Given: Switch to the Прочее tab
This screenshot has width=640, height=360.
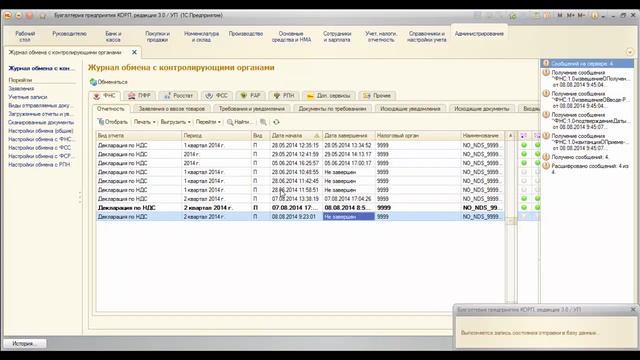Looking at the screenshot, I should (x=377, y=96).
